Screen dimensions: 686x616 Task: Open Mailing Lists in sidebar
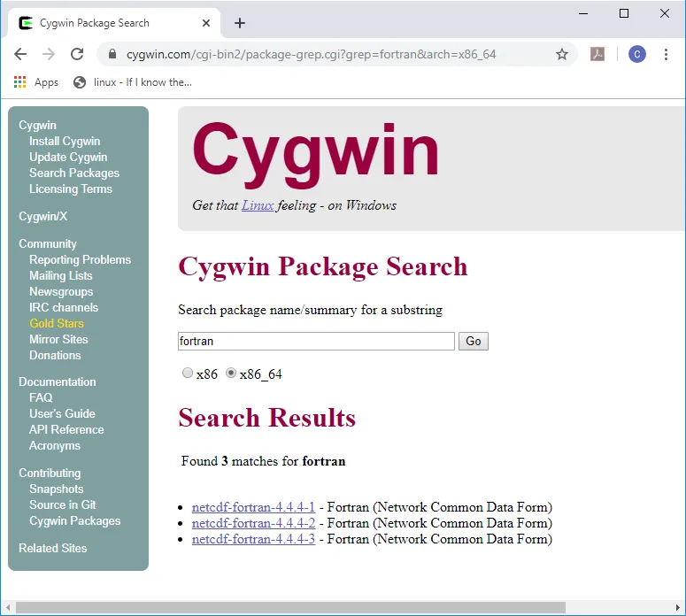(61, 275)
